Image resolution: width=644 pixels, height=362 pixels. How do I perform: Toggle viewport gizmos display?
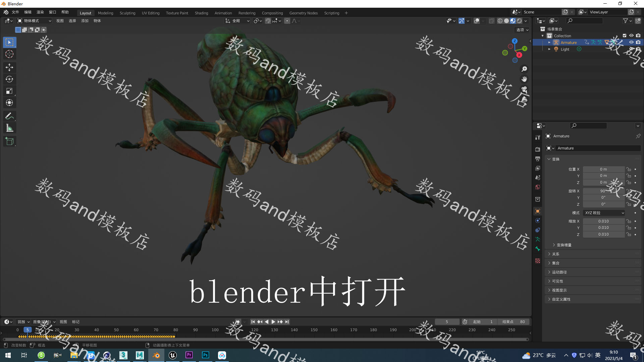462,21
